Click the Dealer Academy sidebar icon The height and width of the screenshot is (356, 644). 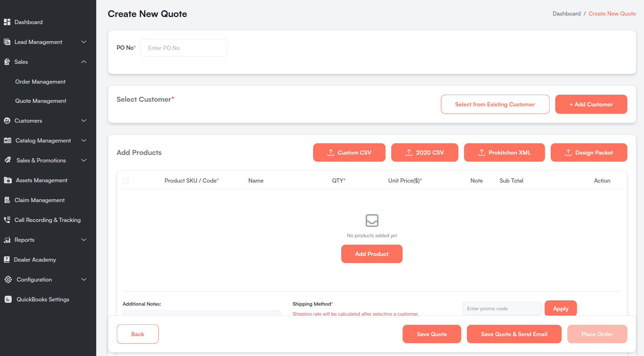[x=7, y=260]
